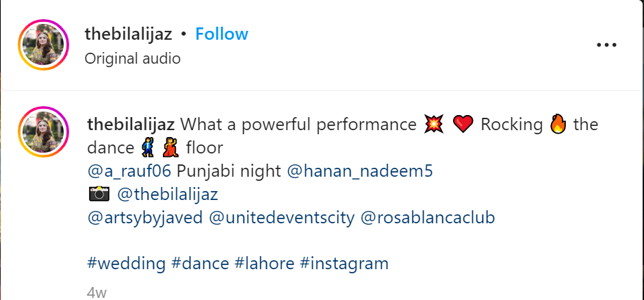The width and height of the screenshot is (644, 300).
Task: Click the @thebilalijaz mention after the camera emoji
Action: (x=168, y=195)
